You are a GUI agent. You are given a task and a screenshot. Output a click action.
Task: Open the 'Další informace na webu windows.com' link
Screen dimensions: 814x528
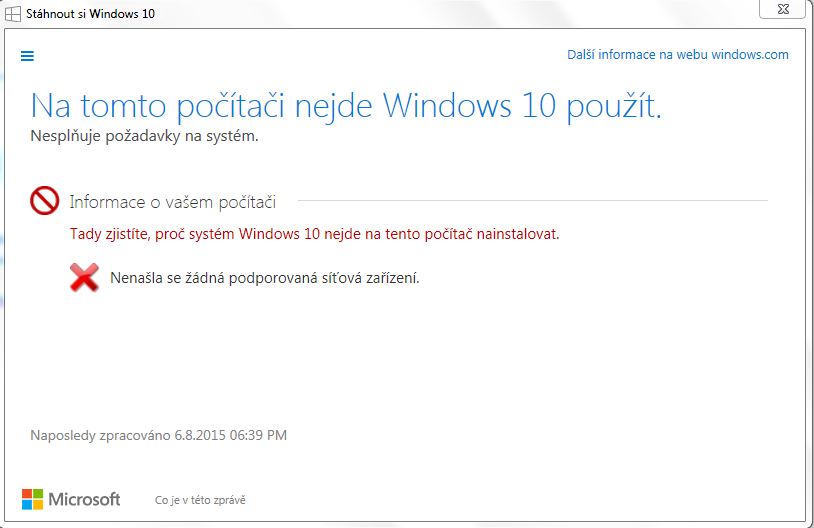[x=677, y=55]
